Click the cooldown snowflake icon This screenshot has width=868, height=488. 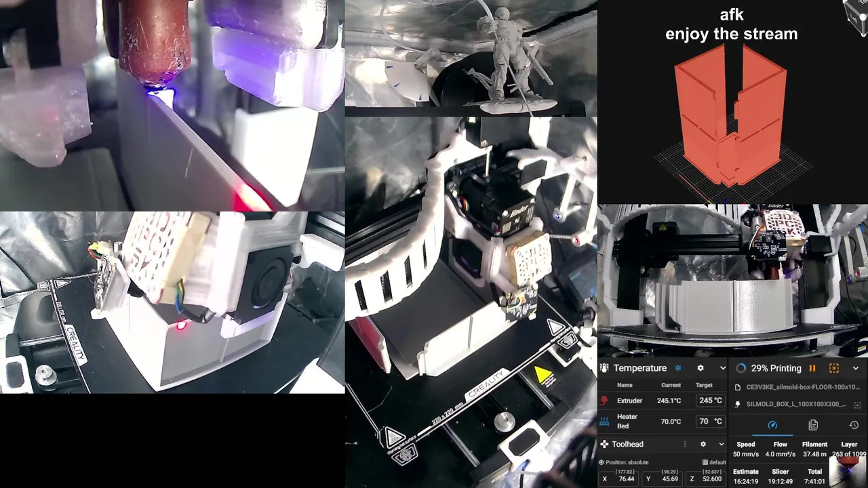tap(677, 368)
